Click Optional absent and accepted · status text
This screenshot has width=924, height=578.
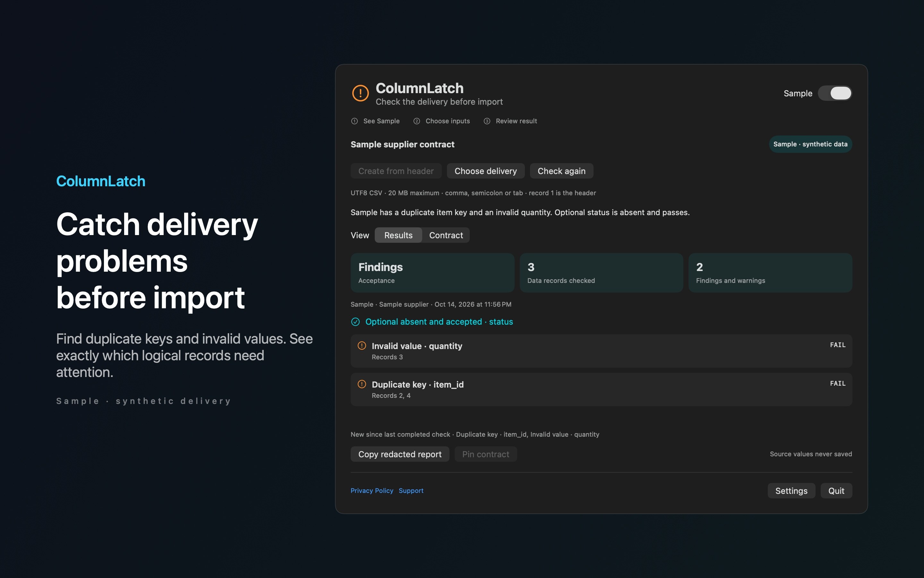tap(439, 322)
